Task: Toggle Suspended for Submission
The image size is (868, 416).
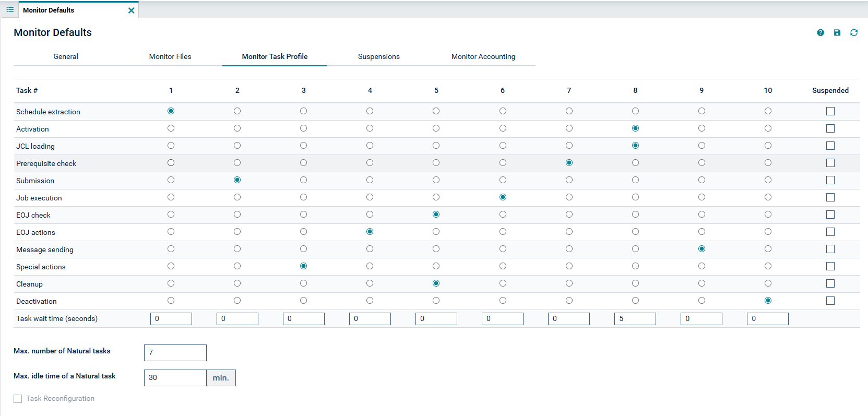Action: pos(830,180)
